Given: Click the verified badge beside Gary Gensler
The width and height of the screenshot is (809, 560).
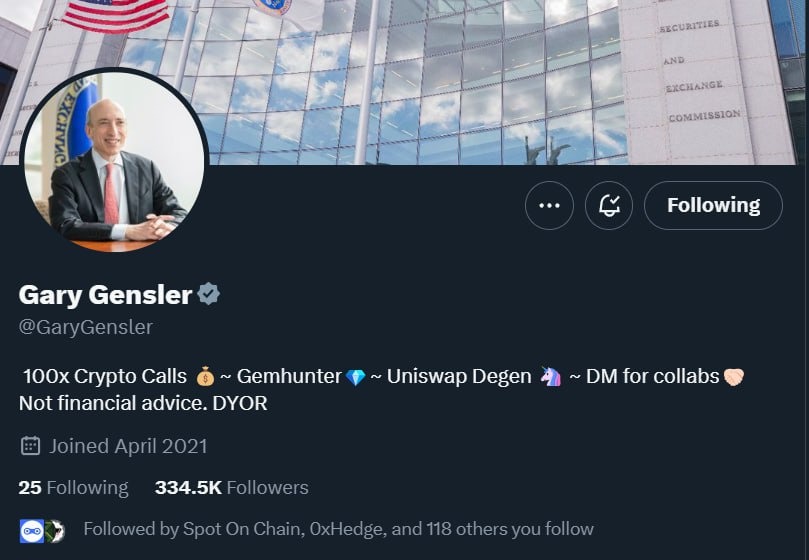Looking at the screenshot, I should (209, 294).
